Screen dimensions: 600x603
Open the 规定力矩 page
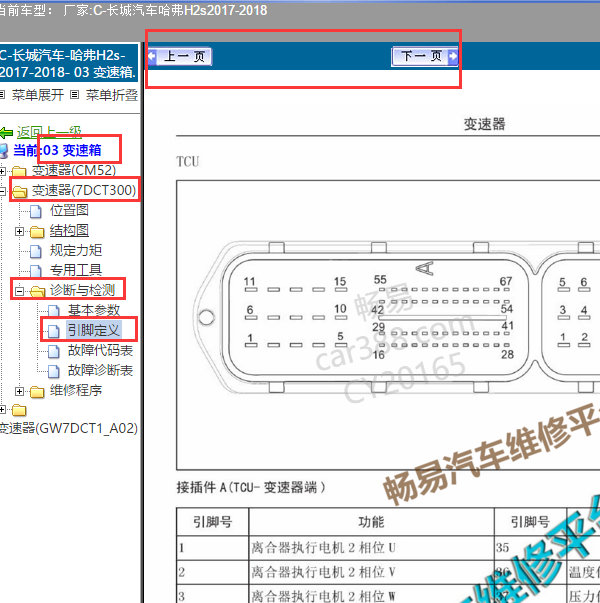coord(76,250)
